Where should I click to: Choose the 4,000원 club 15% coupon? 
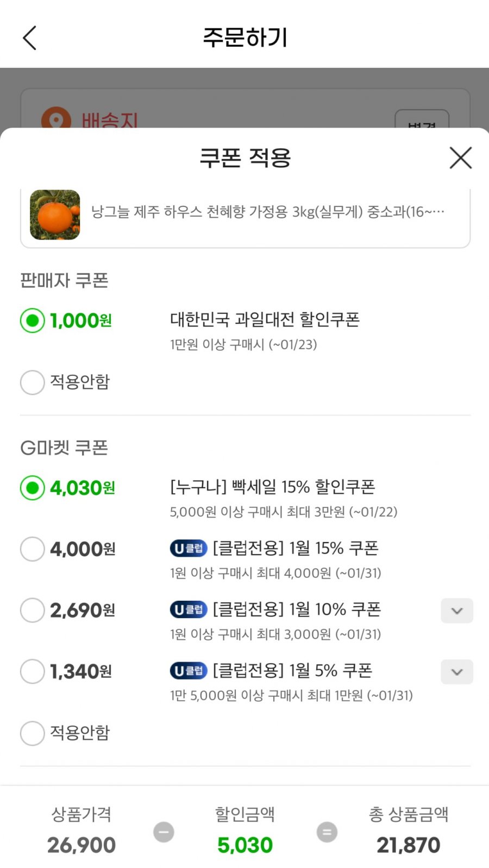pyautogui.click(x=33, y=549)
